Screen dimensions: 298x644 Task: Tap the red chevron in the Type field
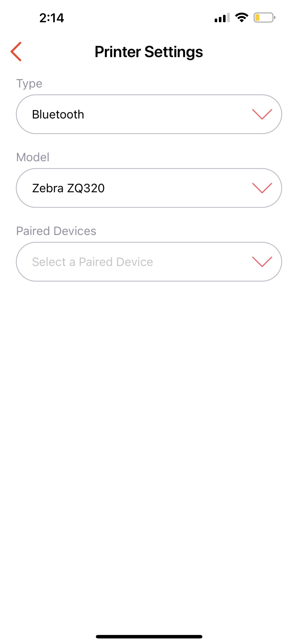tap(262, 114)
